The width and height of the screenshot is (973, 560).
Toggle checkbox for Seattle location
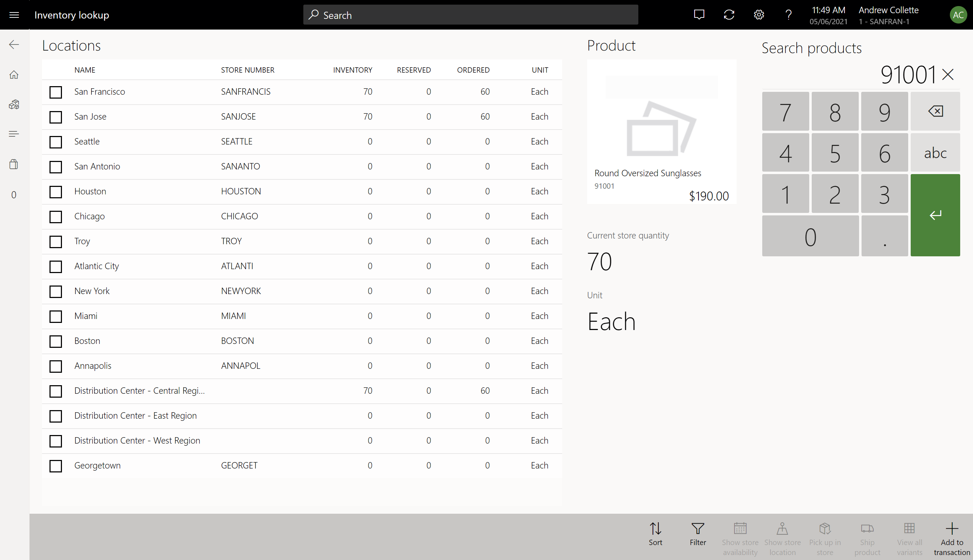point(56,142)
